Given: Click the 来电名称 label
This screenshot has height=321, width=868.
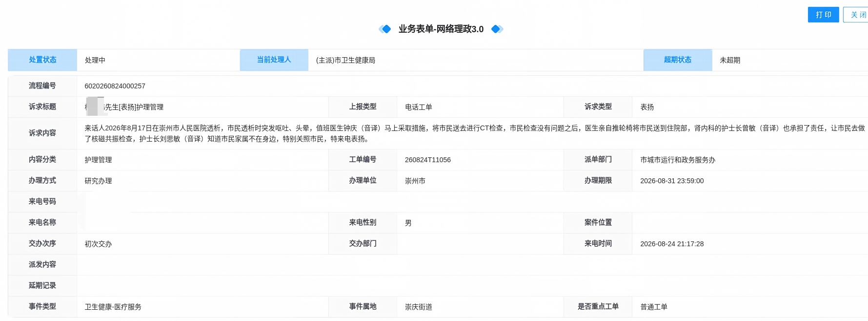Looking at the screenshot, I should [x=42, y=222].
